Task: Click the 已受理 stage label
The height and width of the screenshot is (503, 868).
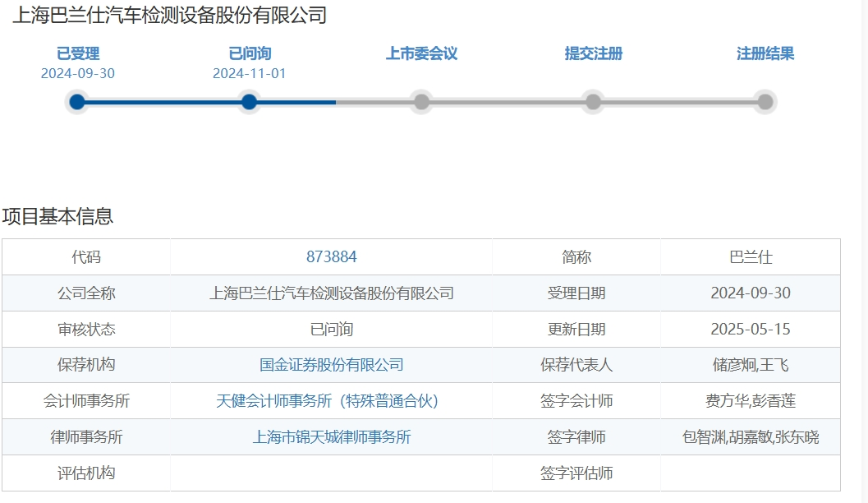Action: click(x=78, y=53)
